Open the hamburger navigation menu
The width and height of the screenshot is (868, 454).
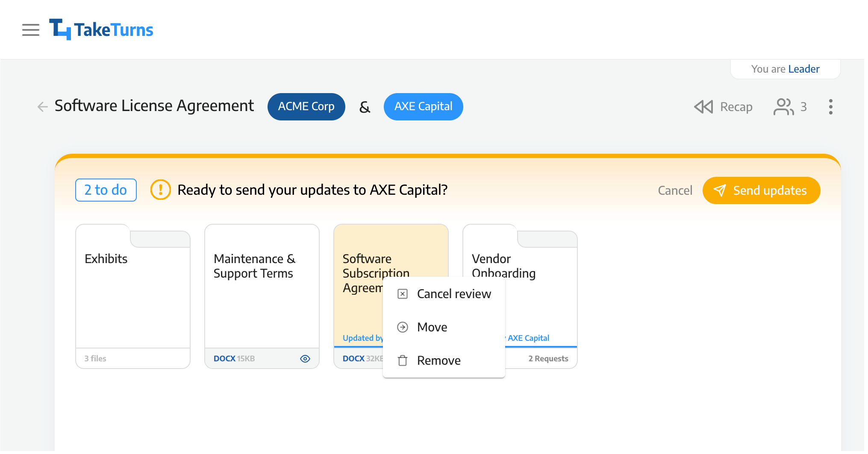(x=31, y=30)
